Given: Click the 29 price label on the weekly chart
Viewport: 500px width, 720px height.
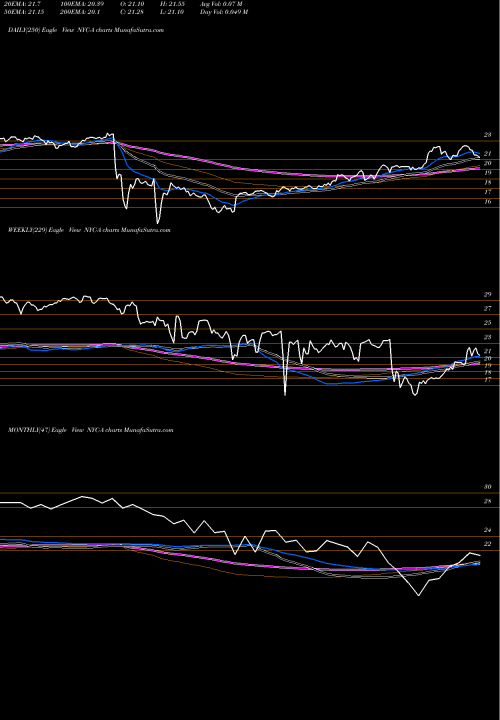Looking at the screenshot, I should coord(487,295).
